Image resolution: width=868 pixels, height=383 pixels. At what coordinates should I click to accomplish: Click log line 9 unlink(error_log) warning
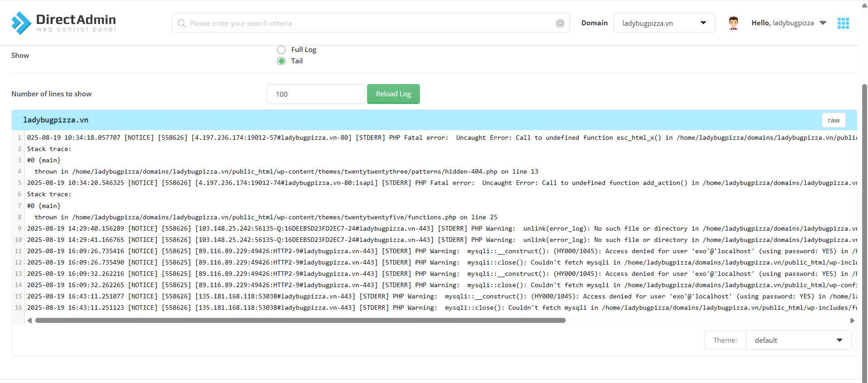[x=442, y=228]
